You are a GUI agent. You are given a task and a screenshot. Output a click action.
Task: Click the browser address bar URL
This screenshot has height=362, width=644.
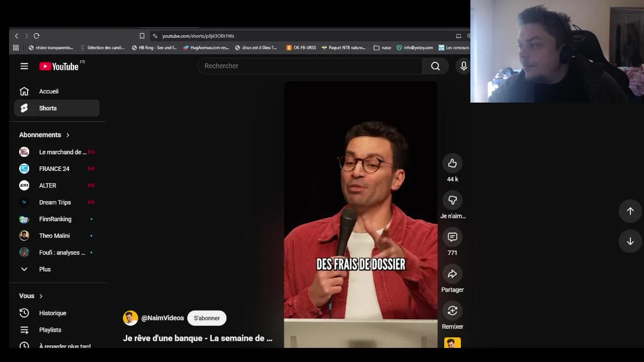click(198, 36)
